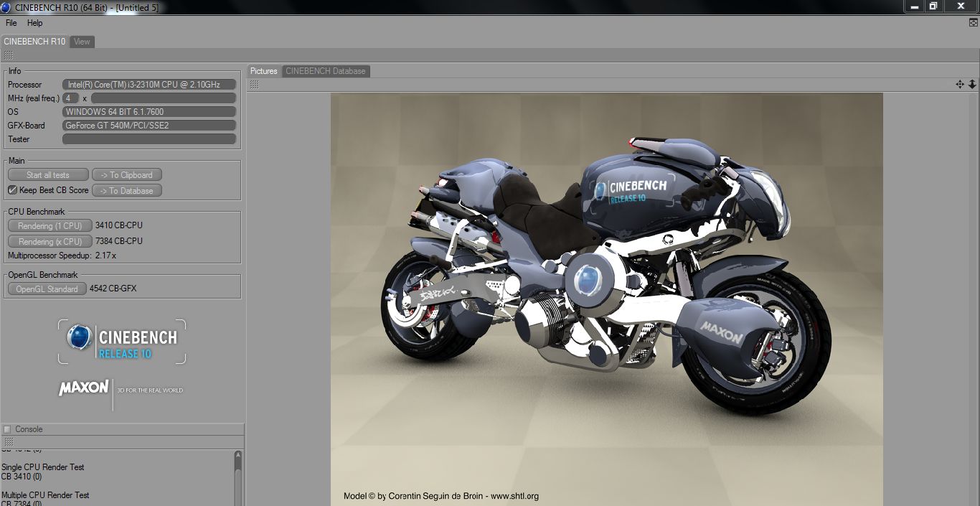
Task: Open the File menu
Action: click(x=11, y=23)
